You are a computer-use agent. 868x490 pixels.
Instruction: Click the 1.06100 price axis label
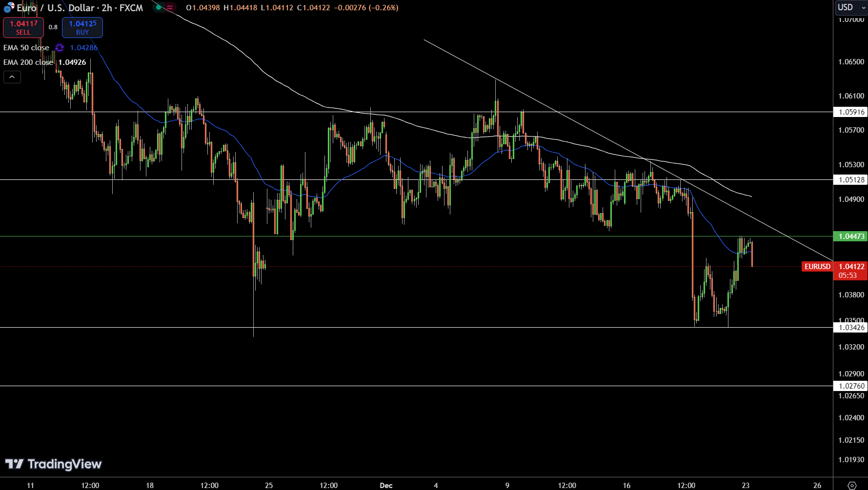[851, 96]
